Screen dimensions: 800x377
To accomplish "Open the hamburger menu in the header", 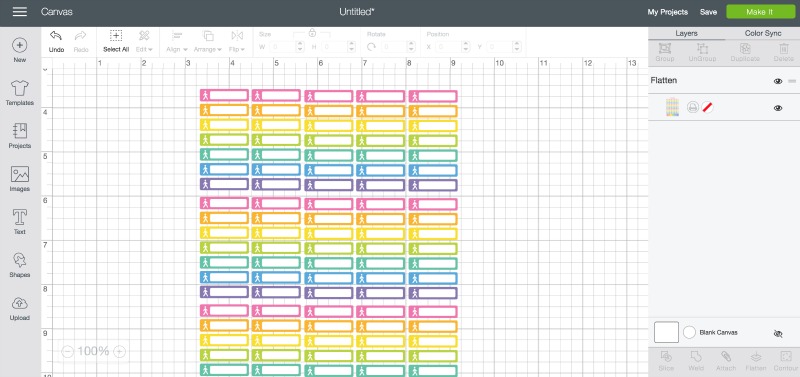I will tap(20, 12).
